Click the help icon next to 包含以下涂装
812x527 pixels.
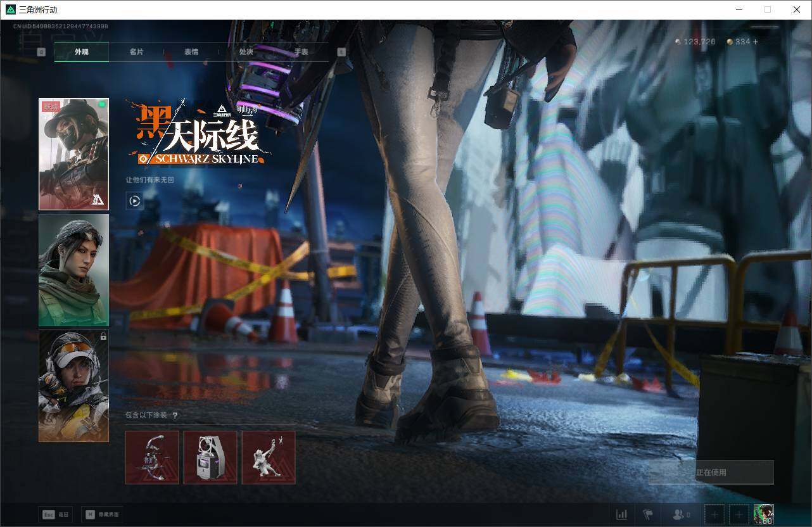[176, 416]
